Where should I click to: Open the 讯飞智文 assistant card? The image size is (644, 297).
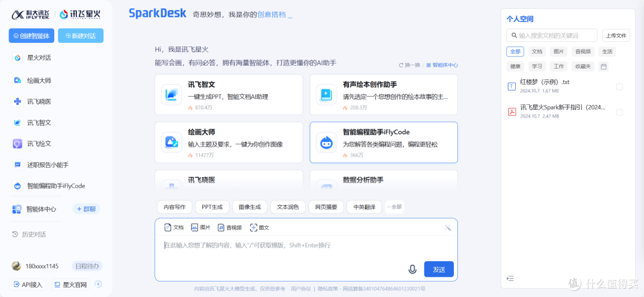pos(229,94)
